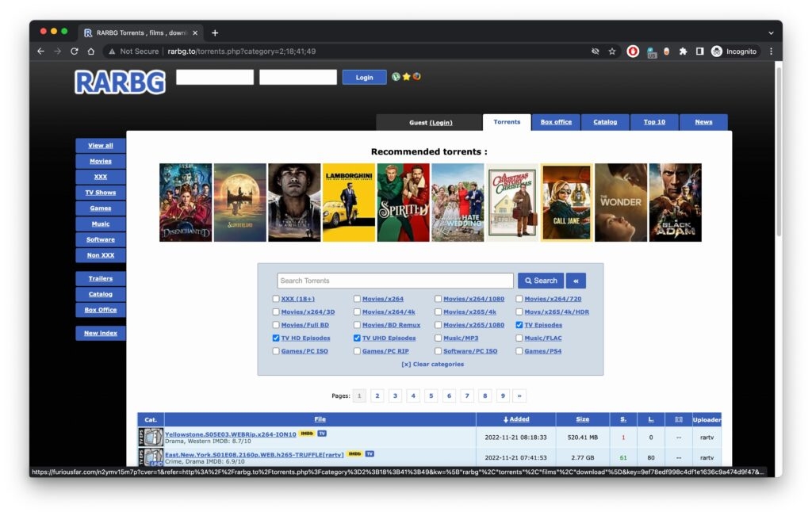Uncheck the TV UHD Episodes checkbox
The image size is (812, 516).
[x=357, y=338]
